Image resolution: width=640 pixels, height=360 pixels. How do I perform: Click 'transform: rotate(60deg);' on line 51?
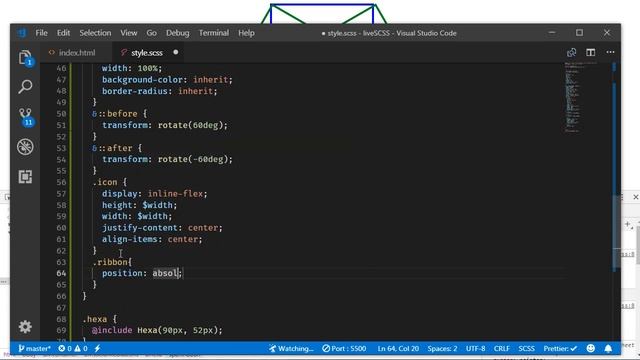tap(165, 125)
